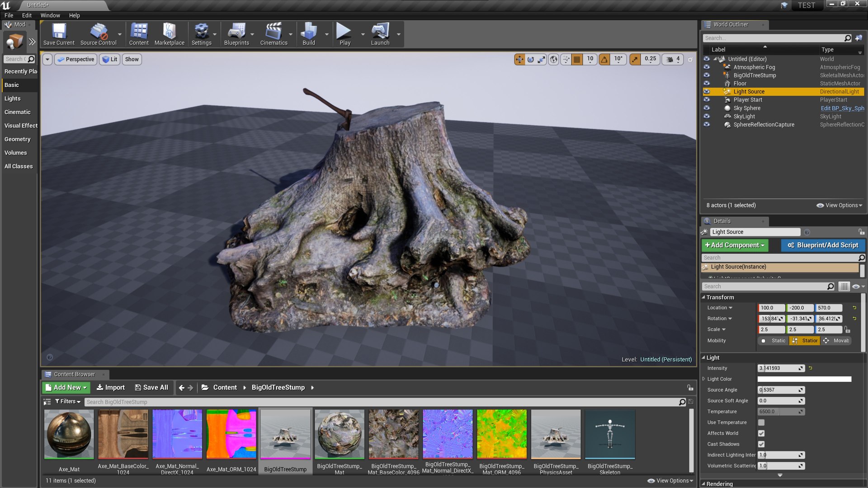This screenshot has width=868, height=488.
Task: Open the Add Component dropdown
Action: [x=735, y=245]
